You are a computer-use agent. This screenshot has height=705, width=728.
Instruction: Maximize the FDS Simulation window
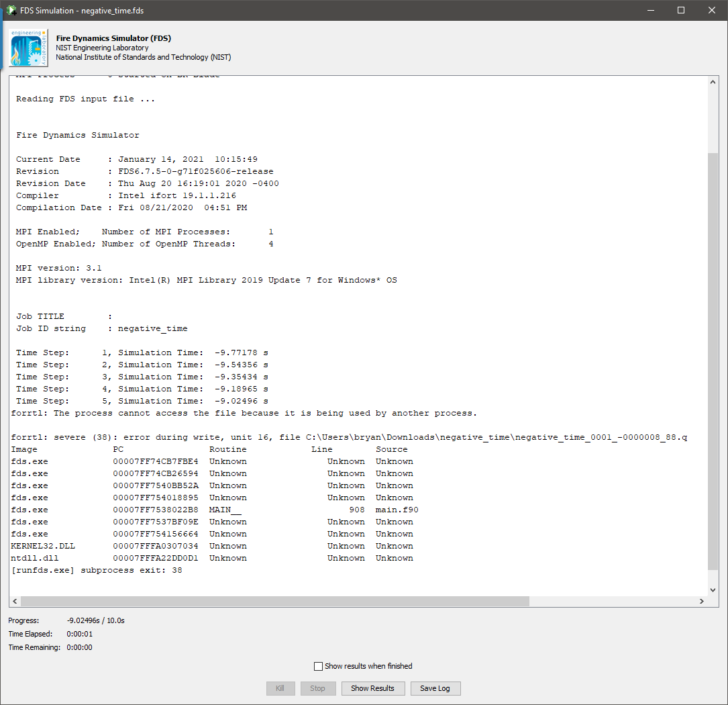point(680,10)
